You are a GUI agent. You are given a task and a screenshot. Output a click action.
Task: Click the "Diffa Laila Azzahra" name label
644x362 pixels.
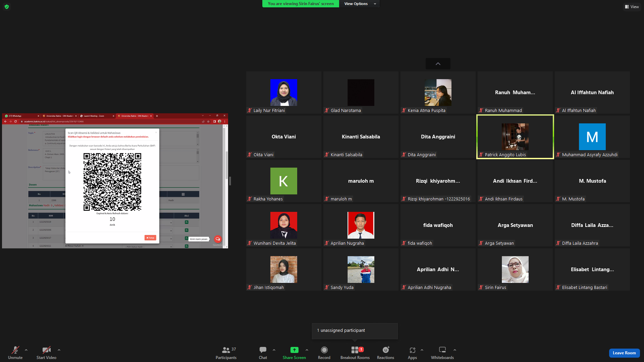click(580, 243)
